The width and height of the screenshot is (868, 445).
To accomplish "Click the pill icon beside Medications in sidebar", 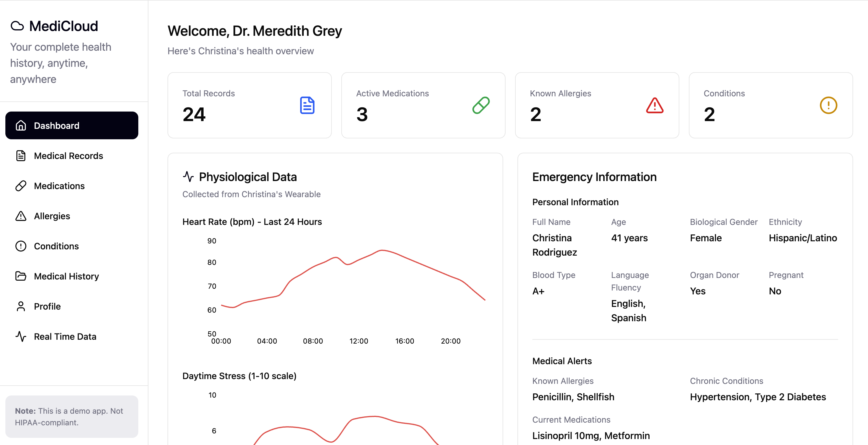I will tap(21, 186).
